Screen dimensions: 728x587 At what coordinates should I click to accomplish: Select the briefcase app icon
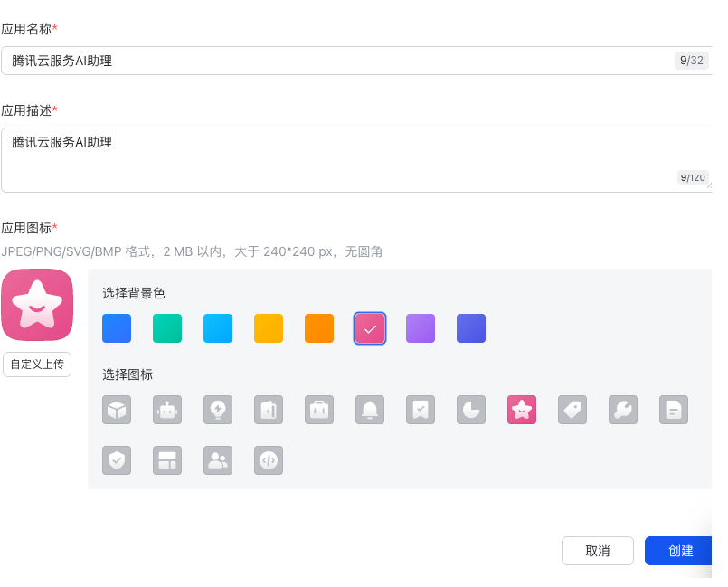(319, 410)
